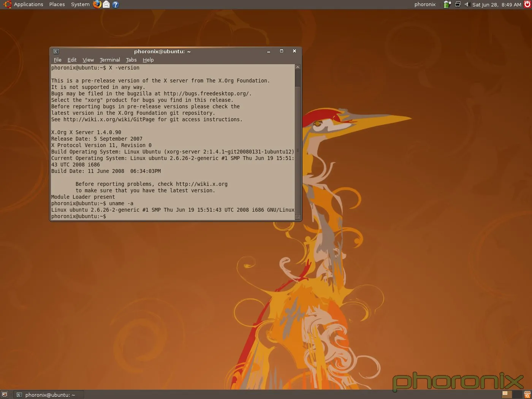Click the 'X -version' command line
Screen dimensions: 532x399
point(95,68)
